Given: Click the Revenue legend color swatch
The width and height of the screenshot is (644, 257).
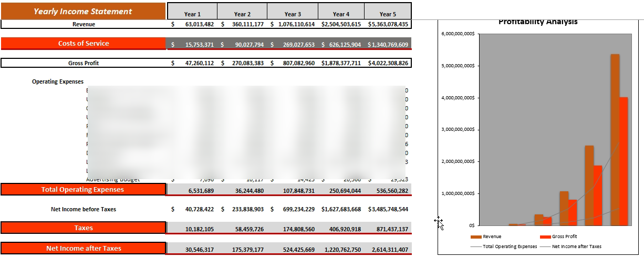Looking at the screenshot, I should click(x=476, y=237).
